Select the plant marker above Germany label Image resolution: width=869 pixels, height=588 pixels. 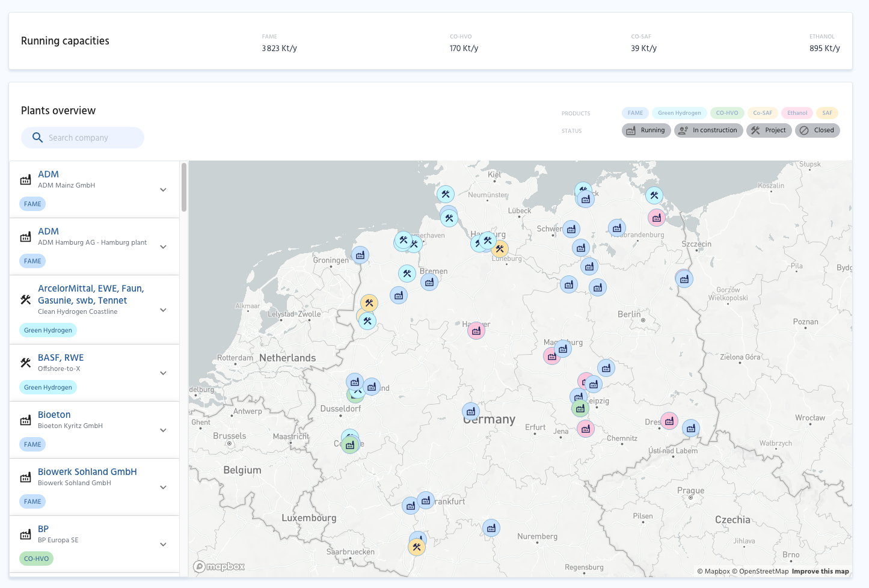click(471, 412)
